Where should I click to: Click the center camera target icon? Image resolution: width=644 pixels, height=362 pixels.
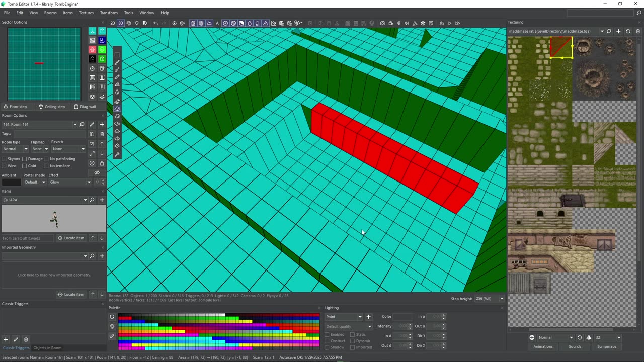(x=175, y=23)
